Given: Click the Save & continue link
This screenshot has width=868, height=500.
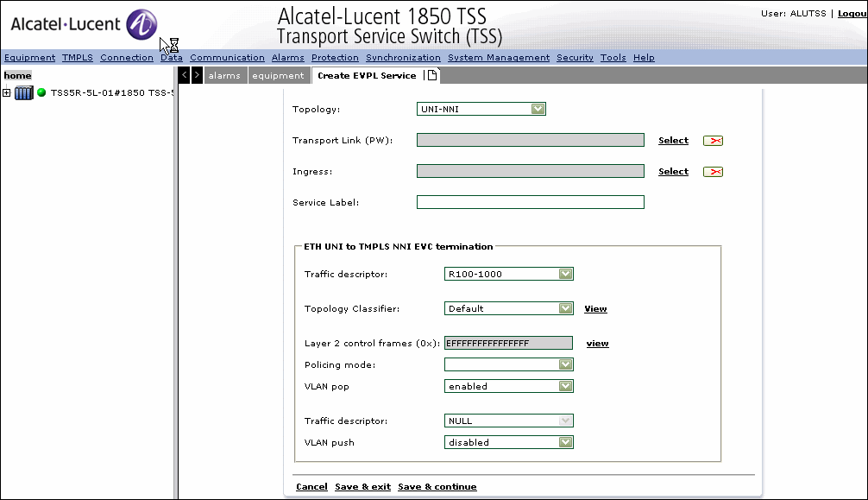Looking at the screenshot, I should [437, 487].
